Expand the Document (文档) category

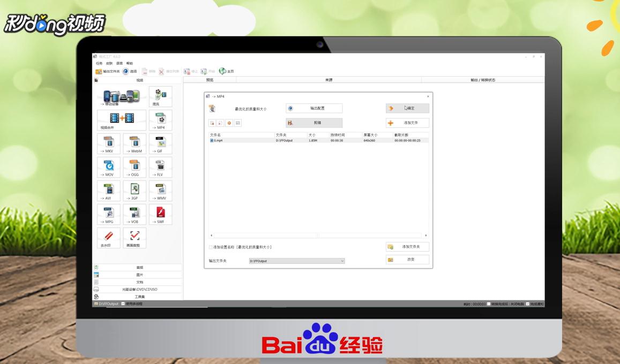(137, 282)
